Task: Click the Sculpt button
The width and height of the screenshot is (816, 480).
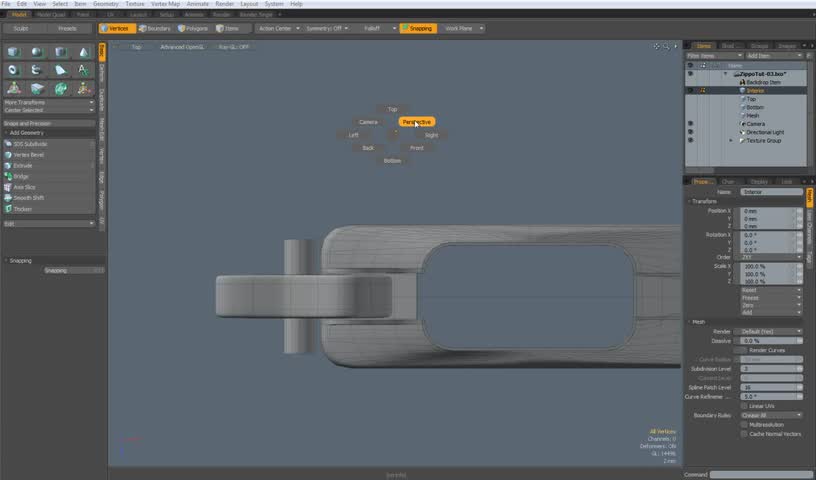Action: point(21,28)
